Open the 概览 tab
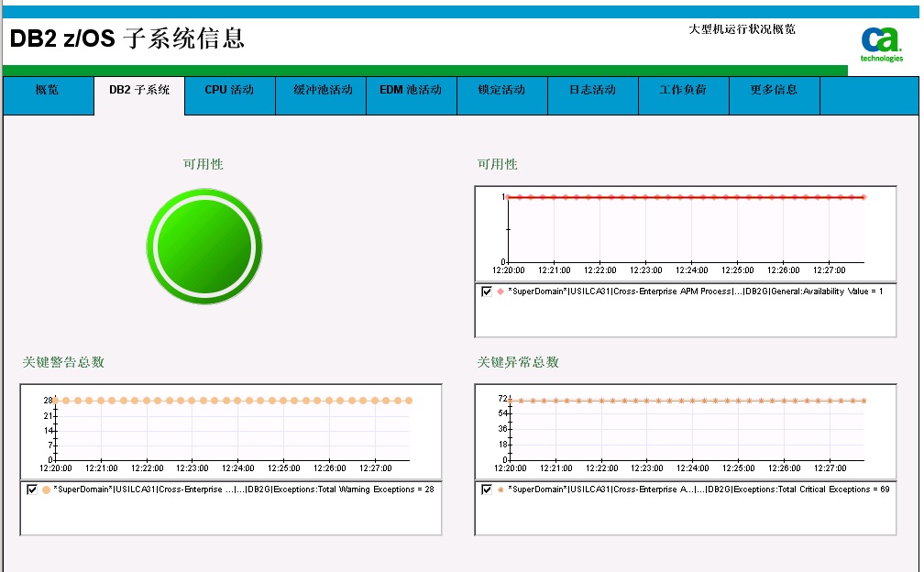The image size is (924, 572). (49, 95)
